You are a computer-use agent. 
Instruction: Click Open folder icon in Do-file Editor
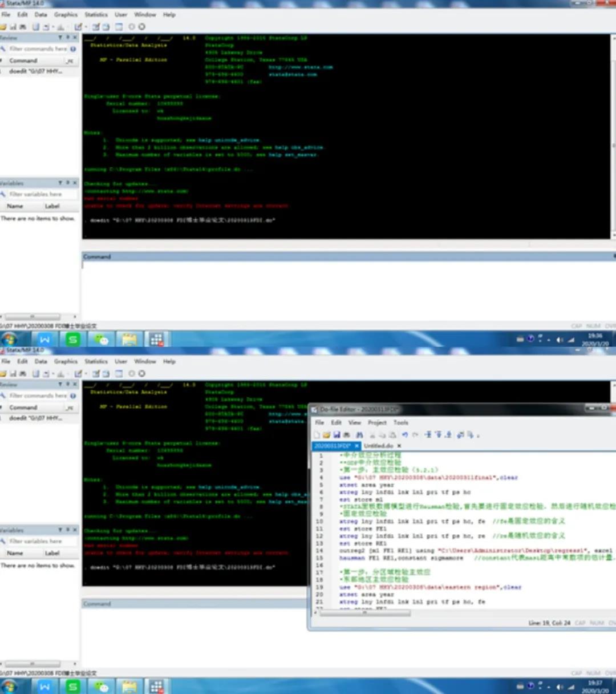tap(326, 435)
